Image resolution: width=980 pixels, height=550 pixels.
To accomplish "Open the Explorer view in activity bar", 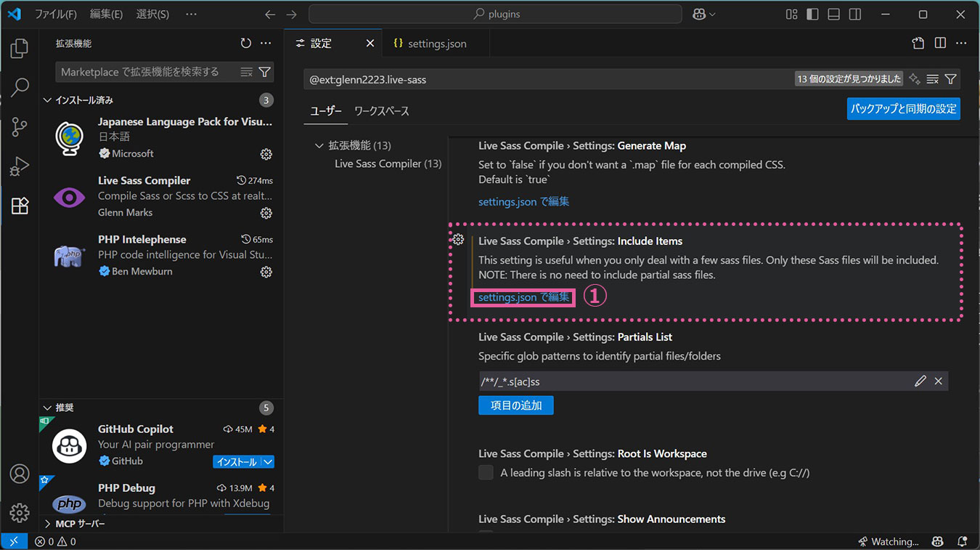I will point(20,49).
